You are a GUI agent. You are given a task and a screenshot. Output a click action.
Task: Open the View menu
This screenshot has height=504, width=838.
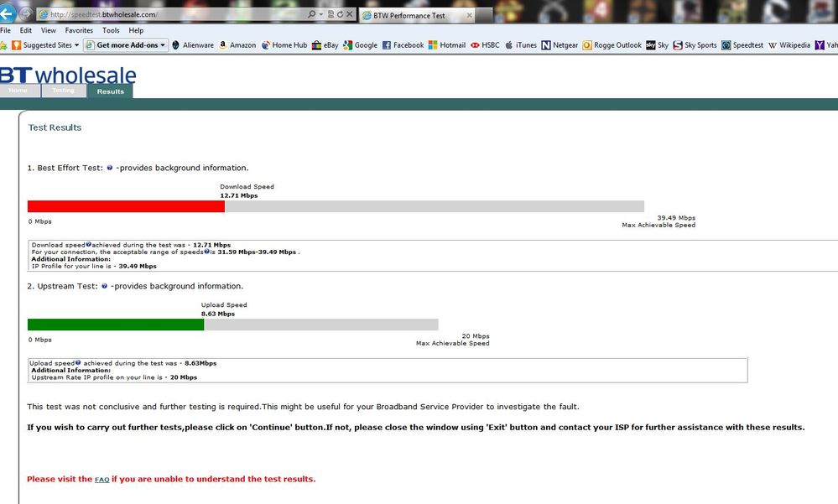coord(48,30)
